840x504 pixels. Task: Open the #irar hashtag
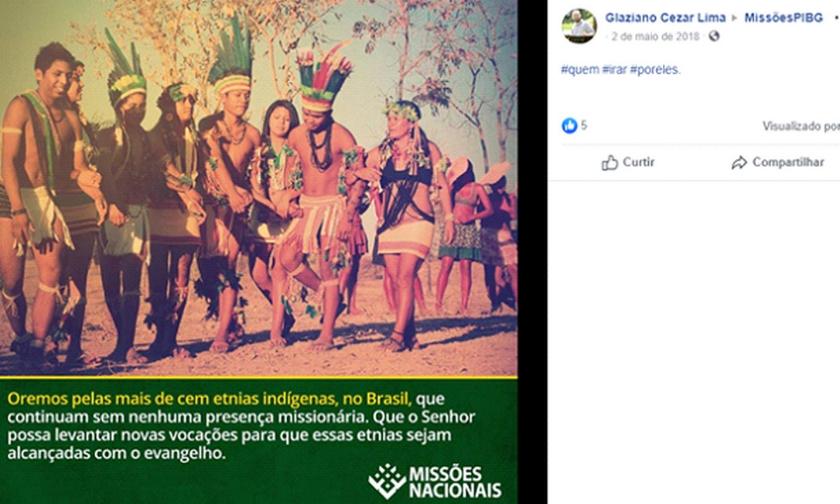[614, 70]
